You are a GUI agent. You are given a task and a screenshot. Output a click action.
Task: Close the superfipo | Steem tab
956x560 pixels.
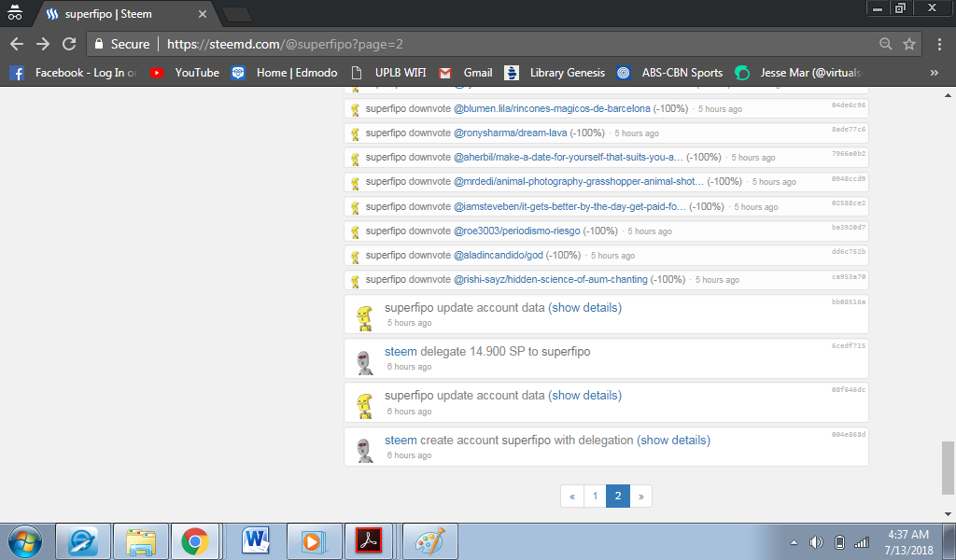[x=203, y=14]
